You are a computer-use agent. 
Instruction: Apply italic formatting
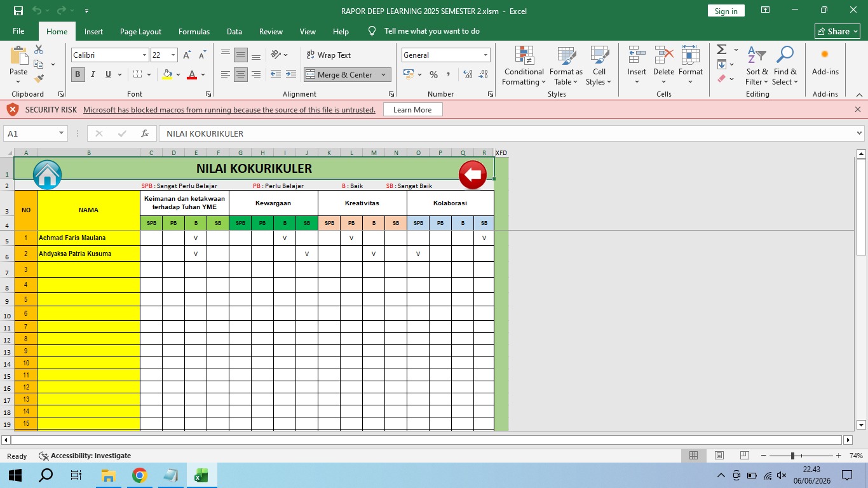tap(93, 74)
